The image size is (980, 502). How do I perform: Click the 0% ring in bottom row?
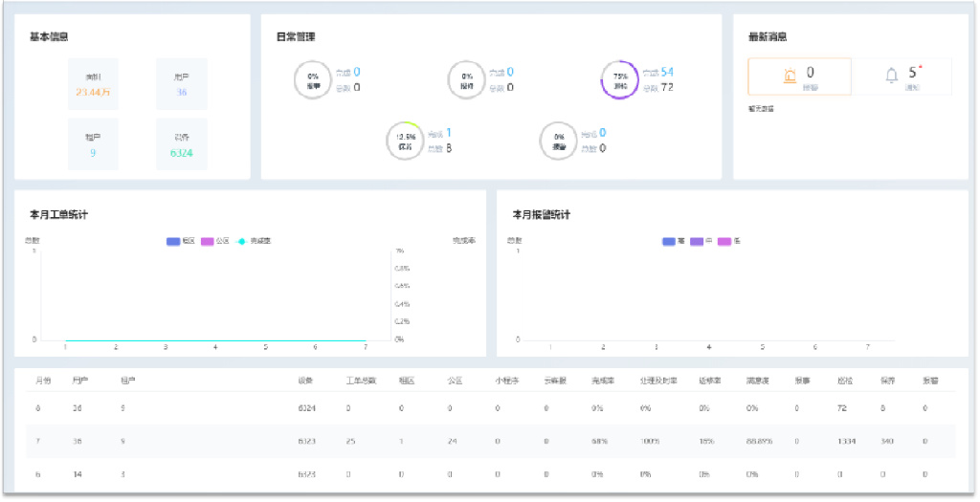click(x=559, y=141)
